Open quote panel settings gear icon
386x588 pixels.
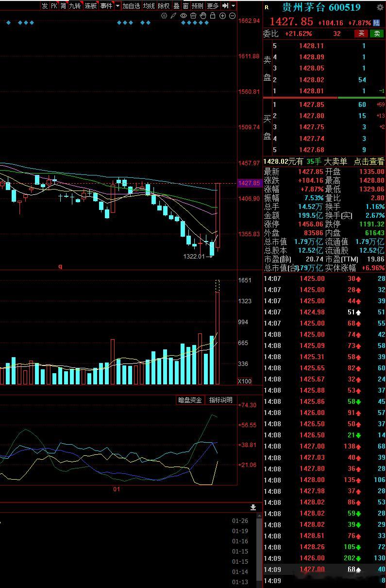pyautogui.click(x=380, y=7)
